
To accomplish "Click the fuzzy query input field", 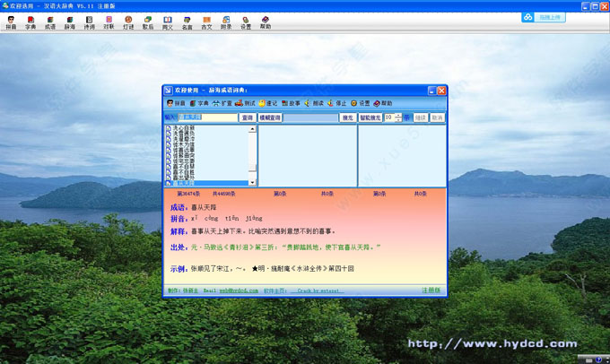I will coord(310,117).
